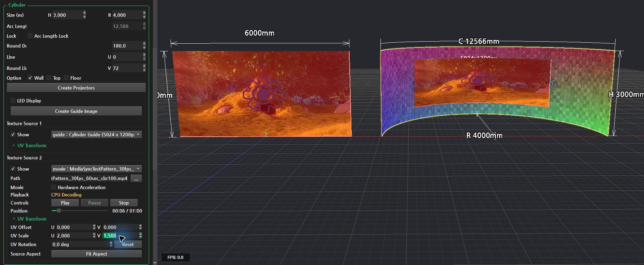Click the 'H 3000mm' dimension label
Image resolution: width=644 pixels, height=265 pixels.
[x=626, y=94]
